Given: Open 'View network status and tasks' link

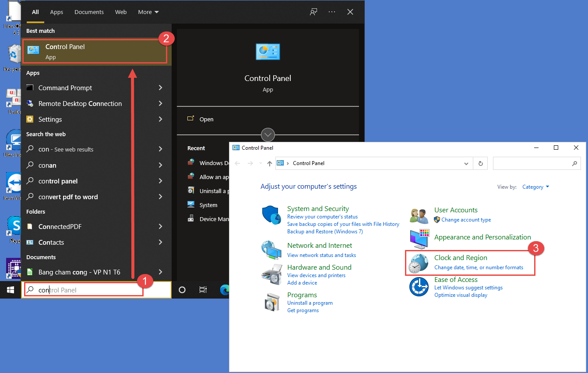Looking at the screenshot, I should coord(321,255).
